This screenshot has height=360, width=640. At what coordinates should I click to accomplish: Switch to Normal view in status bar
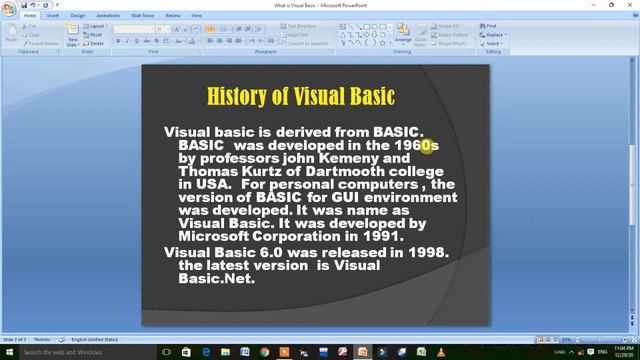(540, 340)
